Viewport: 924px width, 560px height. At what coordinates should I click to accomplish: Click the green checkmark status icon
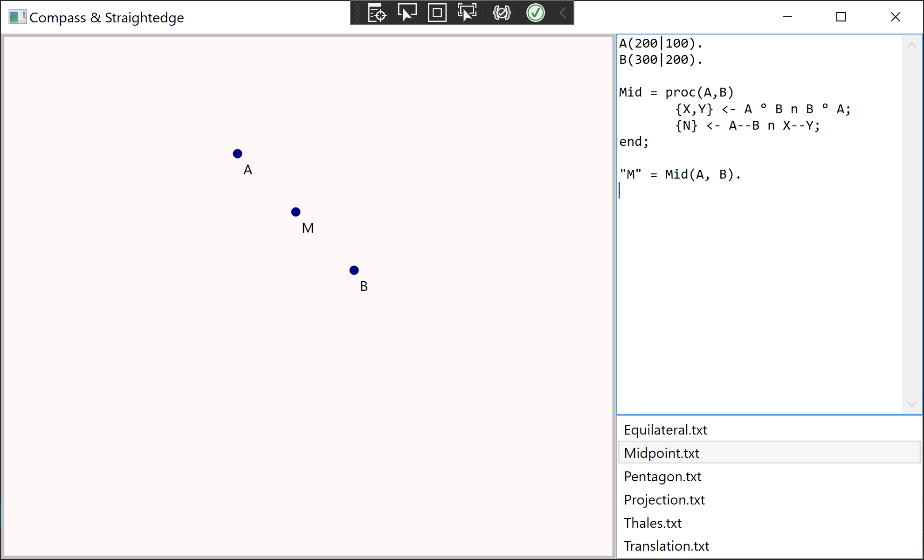tap(535, 13)
